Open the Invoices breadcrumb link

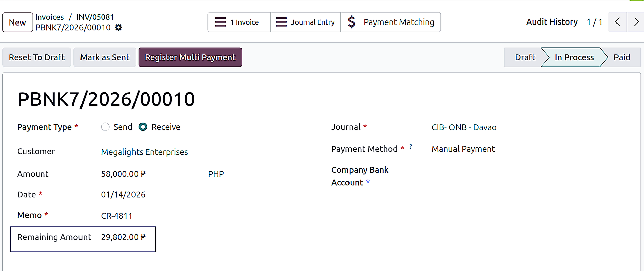point(50,17)
